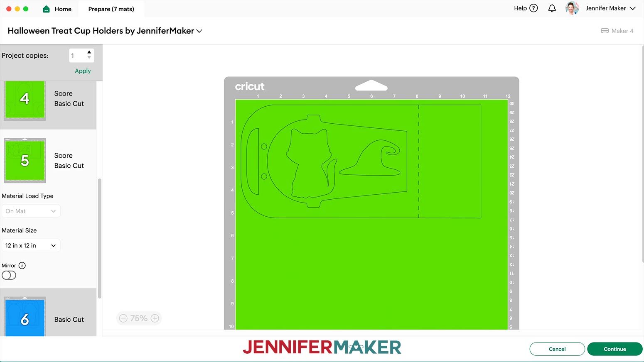Viewport: 644px width, 362px height.
Task: Open the Home tab with house icon
Action: click(57, 9)
